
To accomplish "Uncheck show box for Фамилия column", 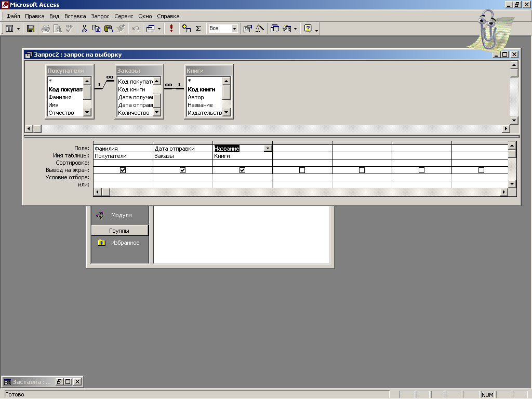I will pos(123,170).
